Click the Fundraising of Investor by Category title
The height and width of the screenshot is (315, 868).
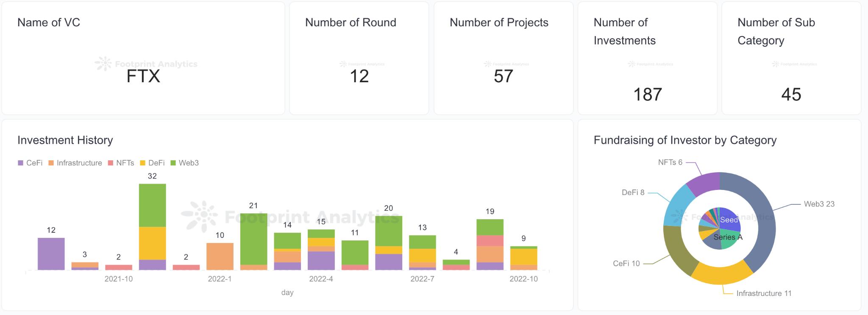tap(685, 140)
